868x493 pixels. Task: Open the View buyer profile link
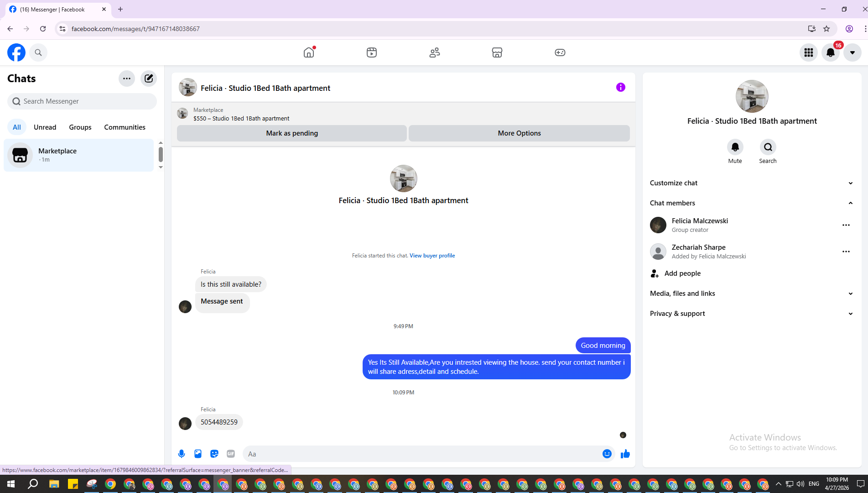pyautogui.click(x=432, y=256)
